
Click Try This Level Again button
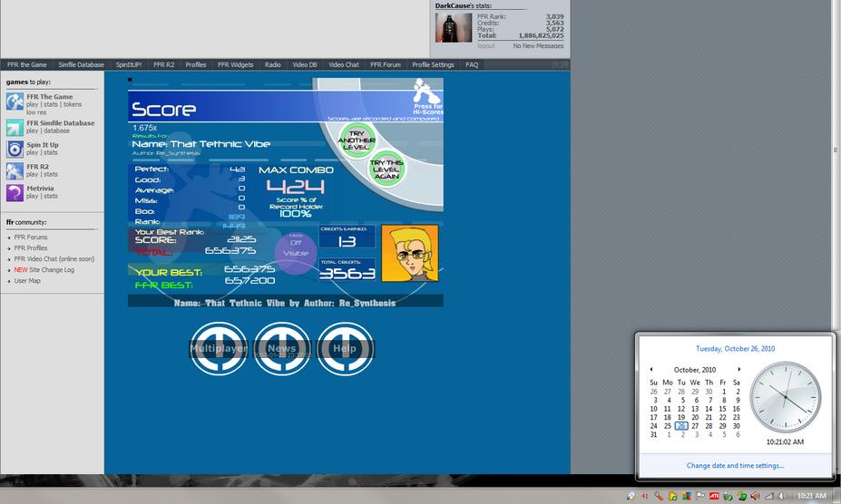pyautogui.click(x=386, y=170)
